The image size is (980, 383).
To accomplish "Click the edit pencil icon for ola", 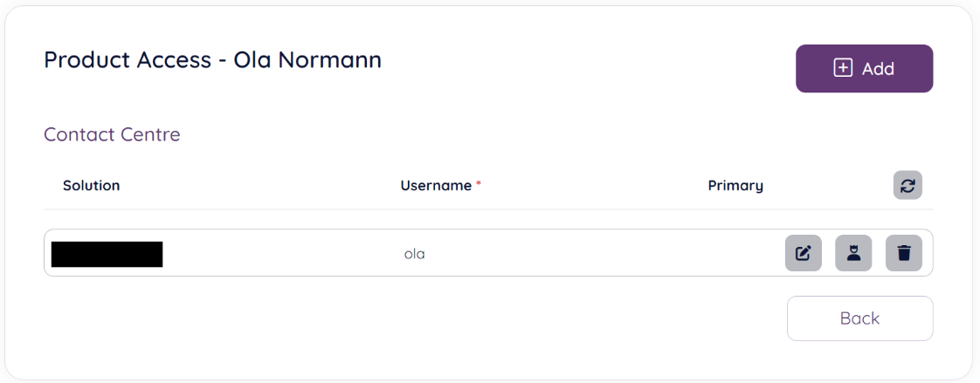I will (803, 253).
